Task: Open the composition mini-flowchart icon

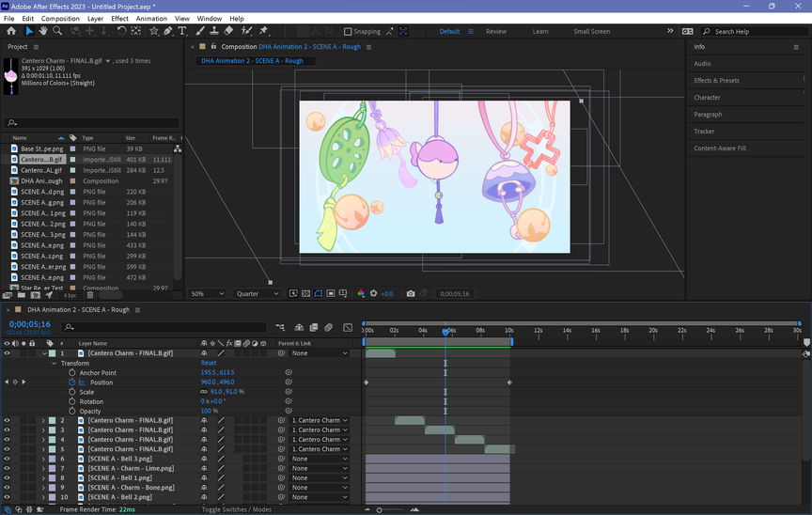Action: (280, 328)
